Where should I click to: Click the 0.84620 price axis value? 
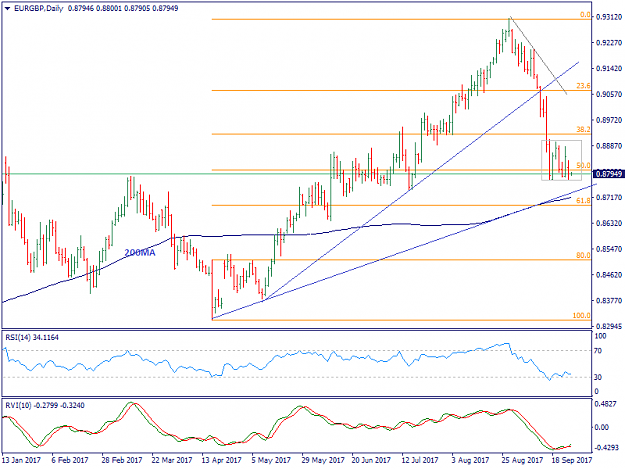pyautogui.click(x=609, y=275)
